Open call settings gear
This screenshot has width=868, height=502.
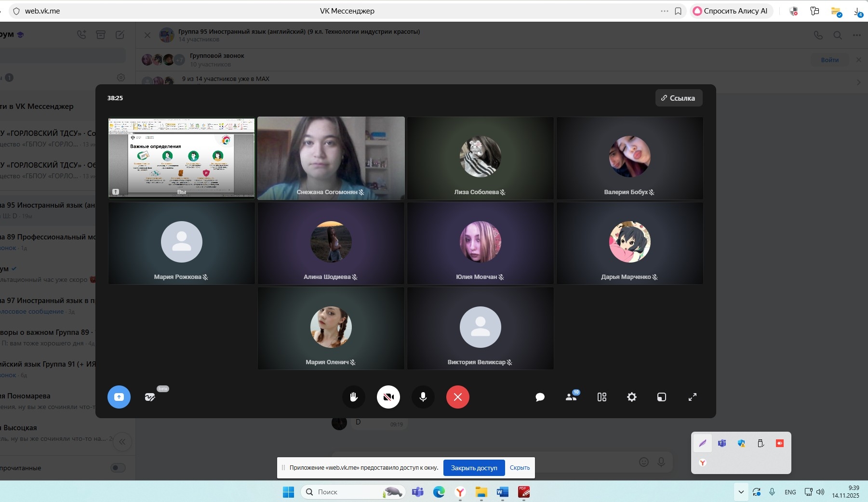click(x=631, y=397)
